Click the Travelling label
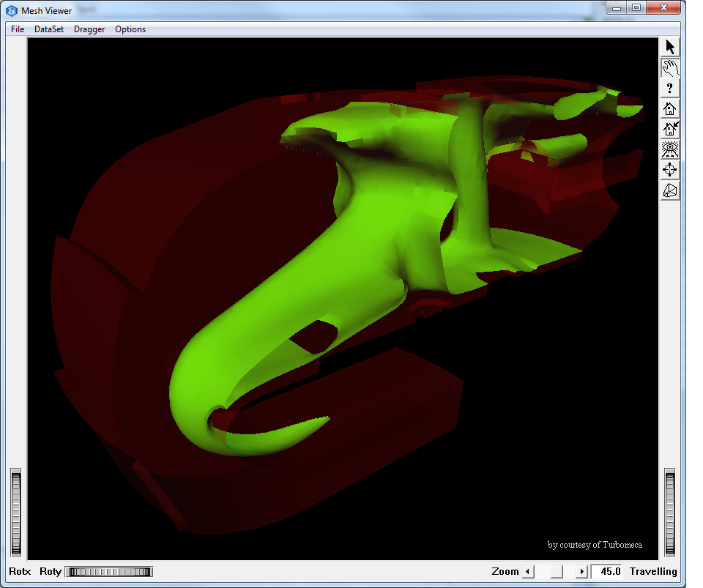 click(x=653, y=571)
